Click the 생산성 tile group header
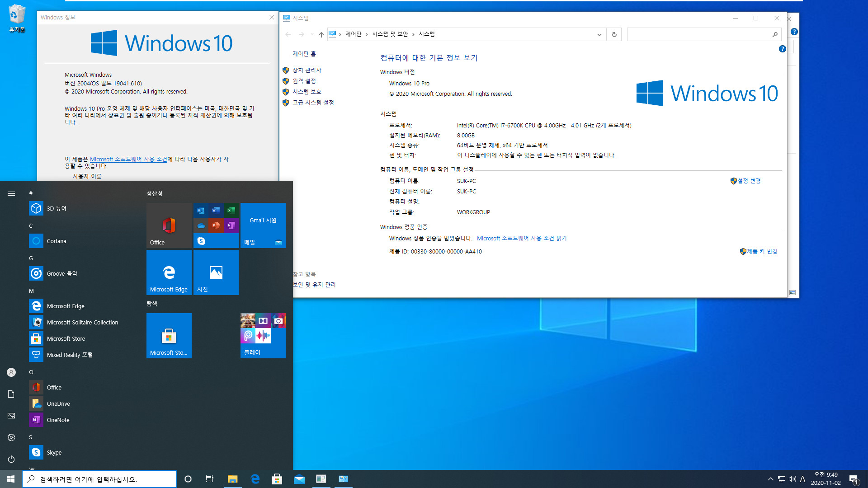This screenshot has width=868, height=488. click(x=155, y=193)
